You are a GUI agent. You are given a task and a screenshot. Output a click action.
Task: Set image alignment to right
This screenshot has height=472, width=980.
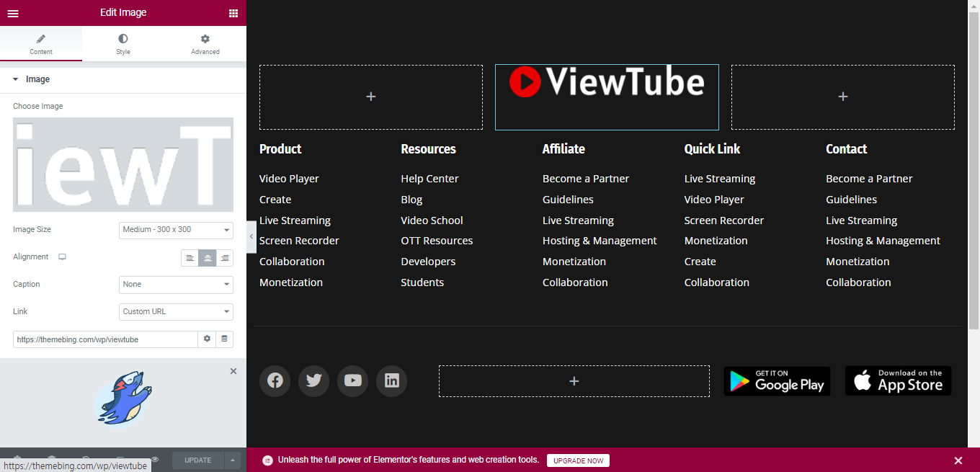[x=225, y=258]
